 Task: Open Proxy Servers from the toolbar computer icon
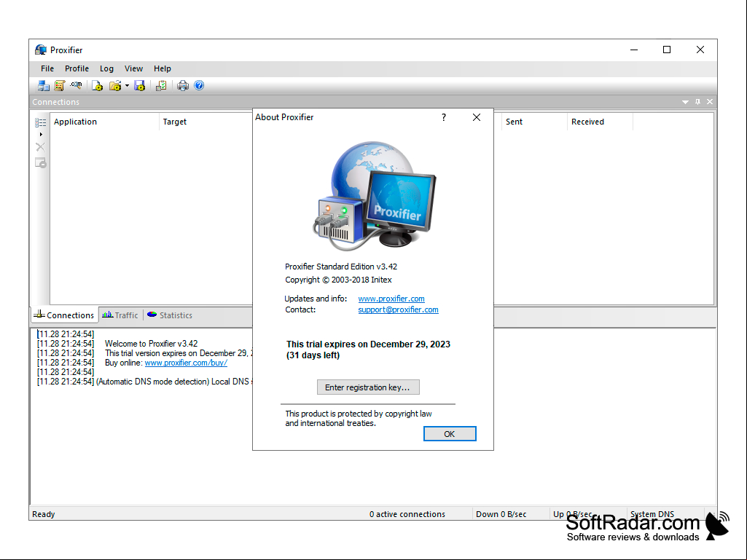click(43, 86)
